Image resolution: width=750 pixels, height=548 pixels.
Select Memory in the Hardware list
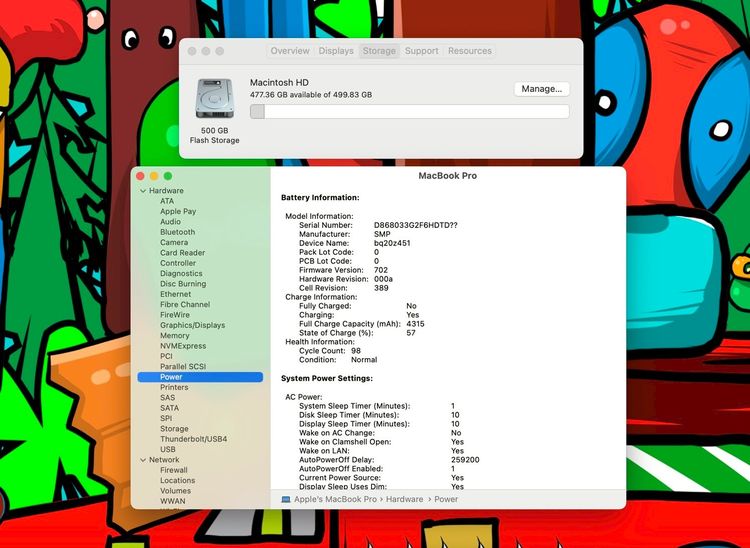click(x=175, y=336)
